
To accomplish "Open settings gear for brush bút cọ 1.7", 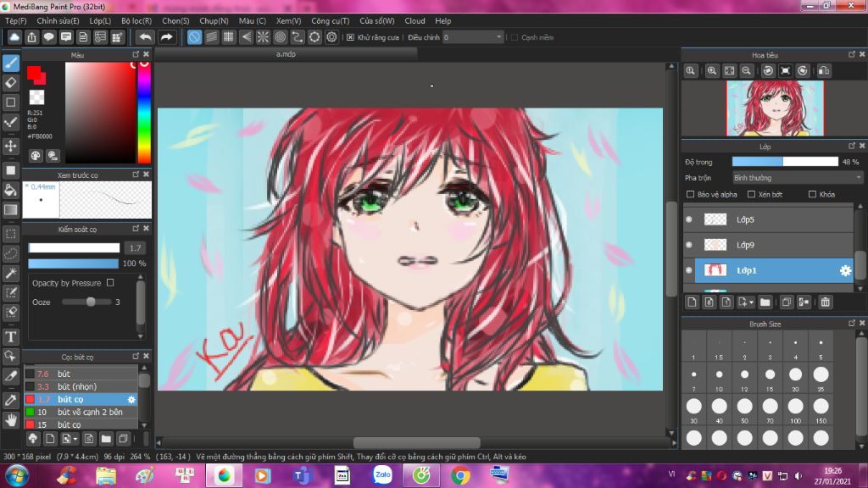I will (x=131, y=400).
